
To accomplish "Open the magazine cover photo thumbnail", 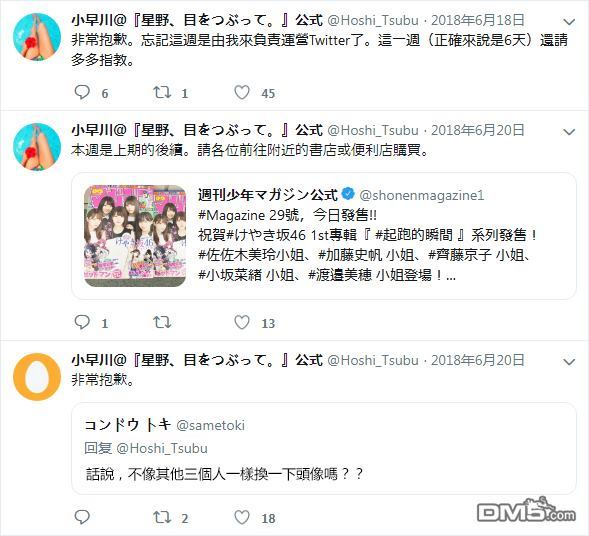I will [135, 236].
